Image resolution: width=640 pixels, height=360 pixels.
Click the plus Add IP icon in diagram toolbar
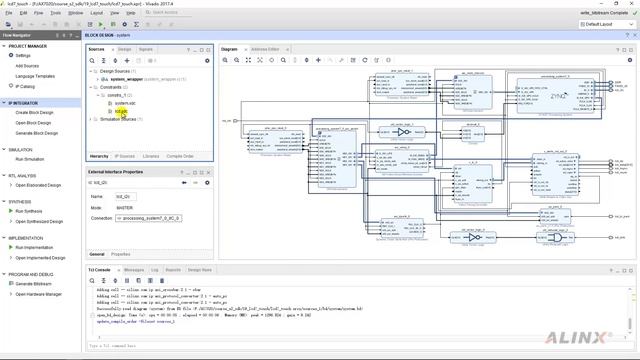318,60
